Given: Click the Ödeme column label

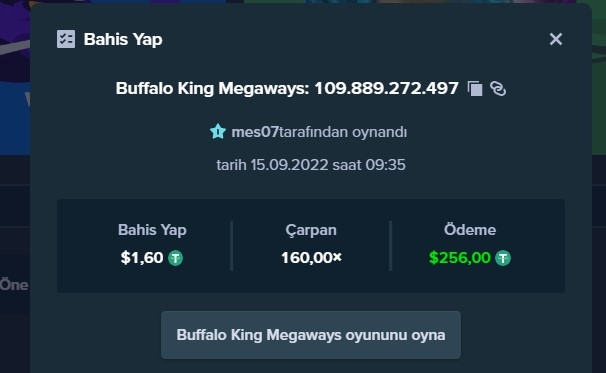Looking at the screenshot, I should 470,230.
